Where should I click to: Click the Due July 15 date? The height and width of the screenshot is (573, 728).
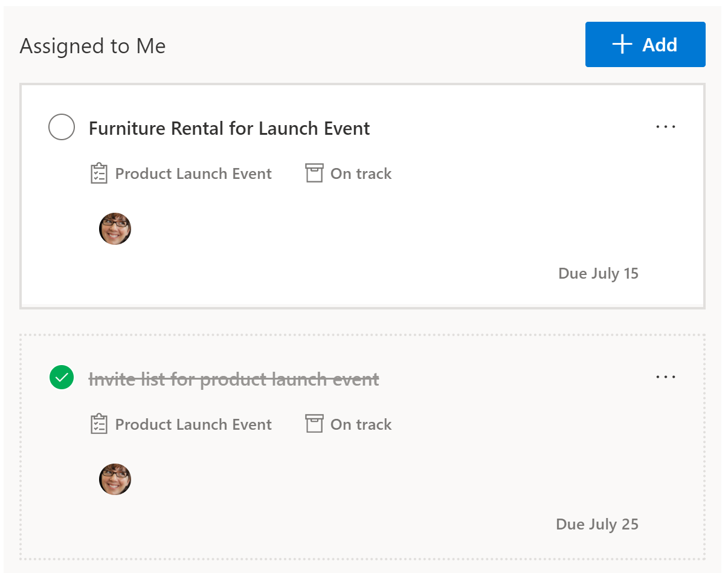598,273
